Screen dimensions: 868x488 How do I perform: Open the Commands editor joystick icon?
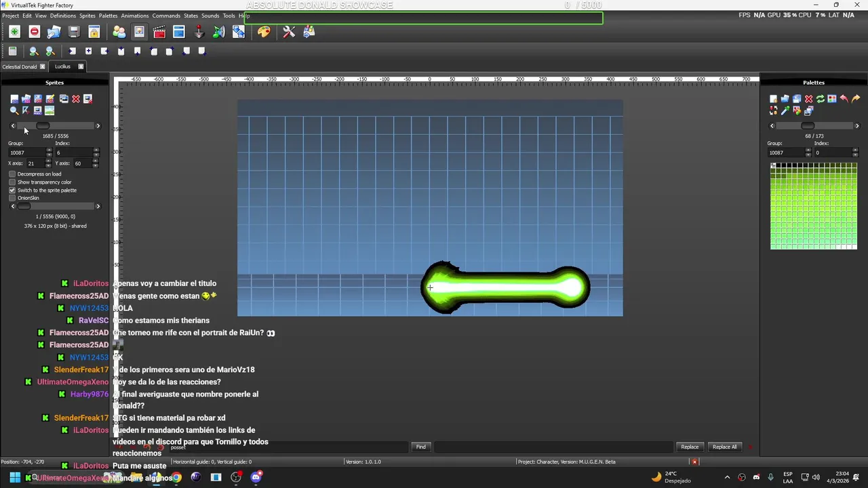tap(199, 32)
